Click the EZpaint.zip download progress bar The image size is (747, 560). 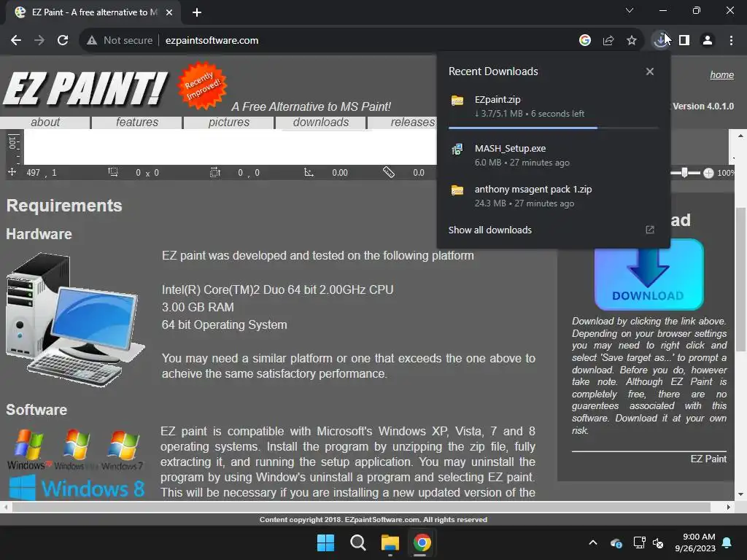point(553,128)
